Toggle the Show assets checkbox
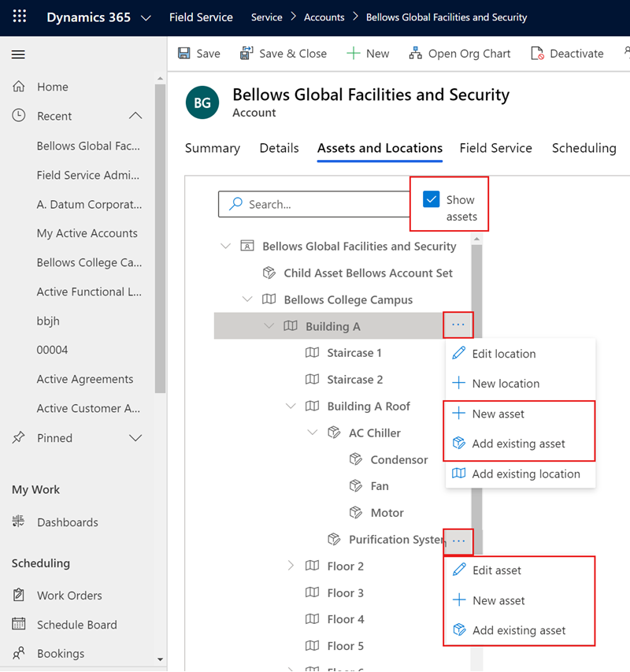This screenshot has height=672, width=630. coord(431,199)
